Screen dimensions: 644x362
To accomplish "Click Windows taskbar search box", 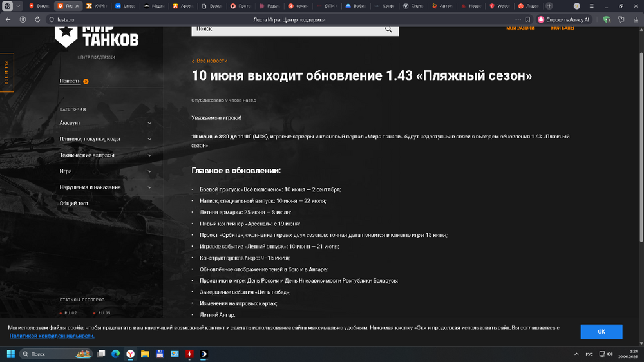I will 56,354.
